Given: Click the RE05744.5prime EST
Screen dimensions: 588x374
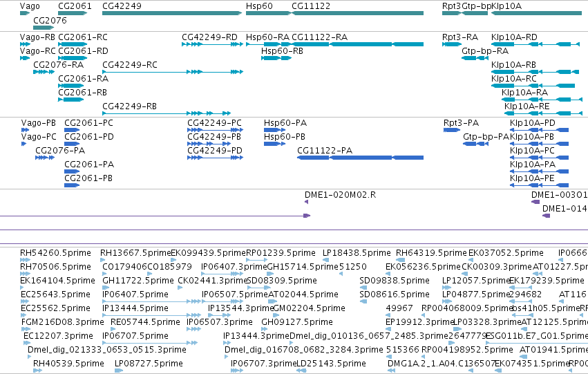Looking at the screenshot, I should [x=115, y=329].
